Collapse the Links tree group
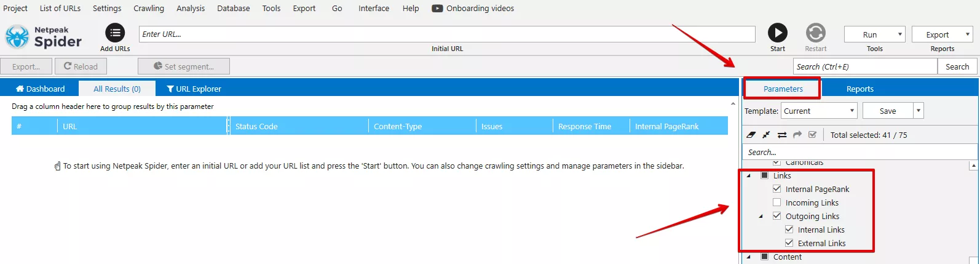The width and height of the screenshot is (980, 264). (x=749, y=175)
